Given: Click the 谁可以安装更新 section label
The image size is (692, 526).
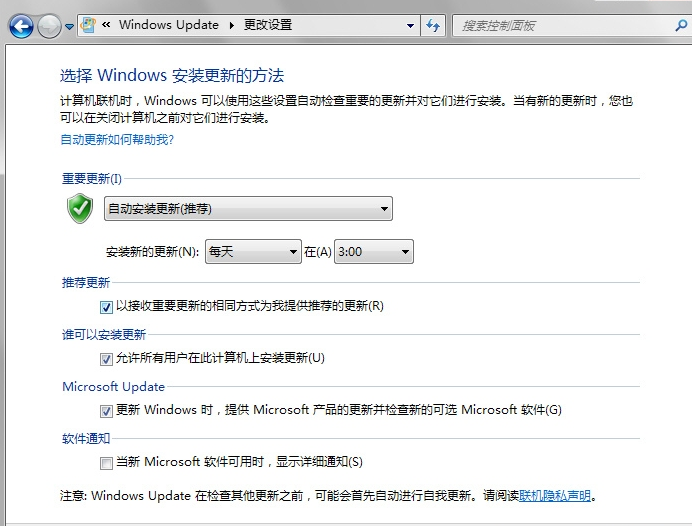Looking at the screenshot, I should [104, 334].
